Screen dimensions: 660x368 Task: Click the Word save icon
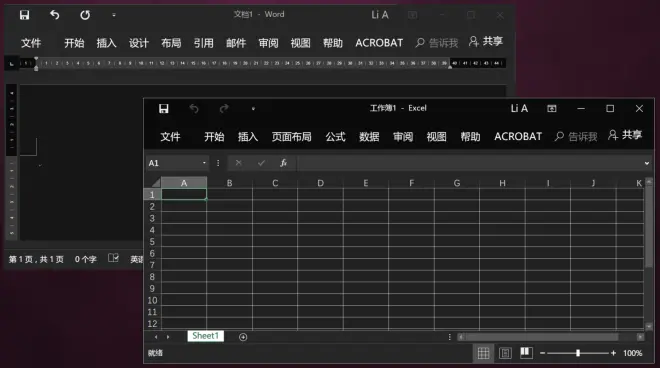click(24, 15)
